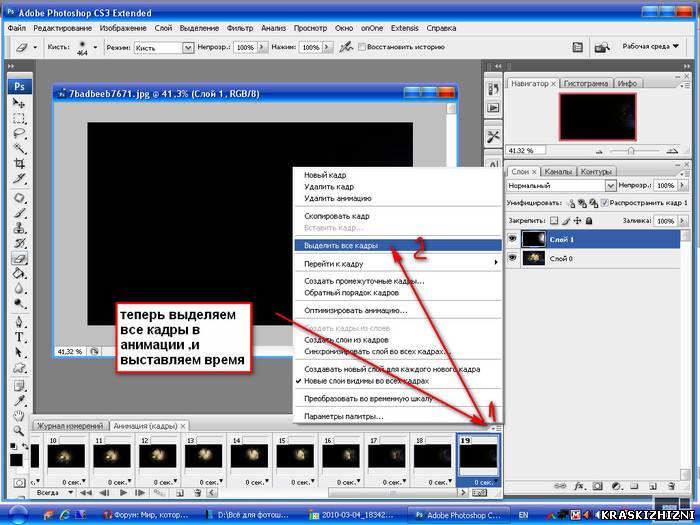Viewport: 700px width, 525px height.
Task: Open Tool Presets icon in dock
Action: tap(493, 137)
